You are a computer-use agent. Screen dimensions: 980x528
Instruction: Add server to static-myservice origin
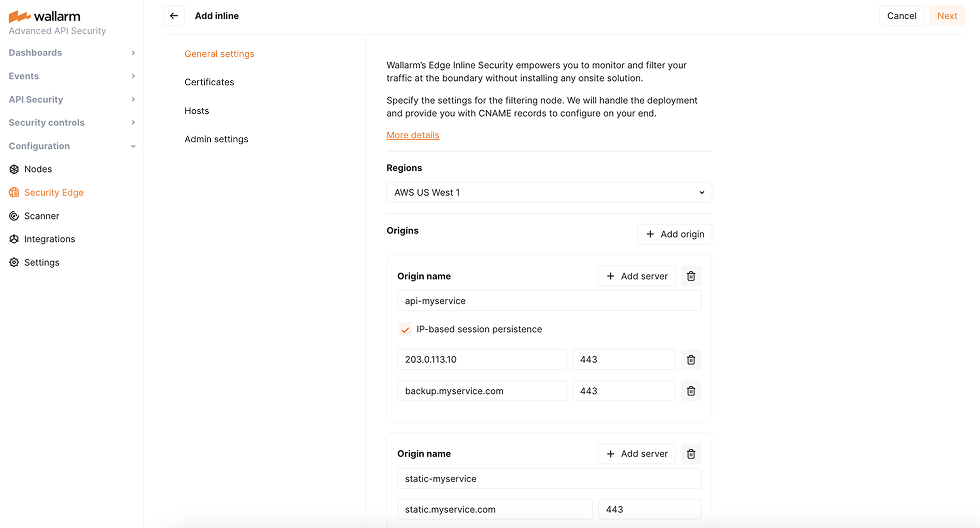coord(636,454)
